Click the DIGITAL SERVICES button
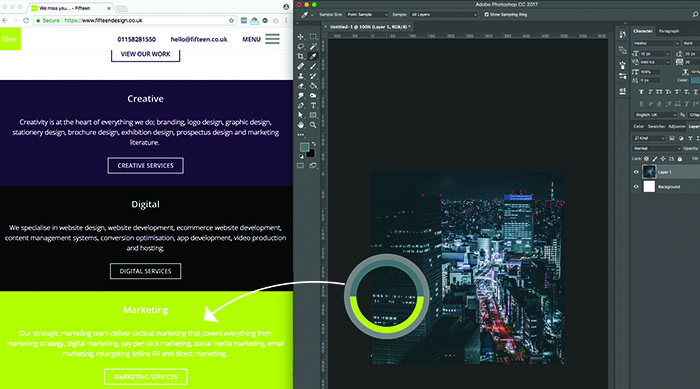 point(146,271)
